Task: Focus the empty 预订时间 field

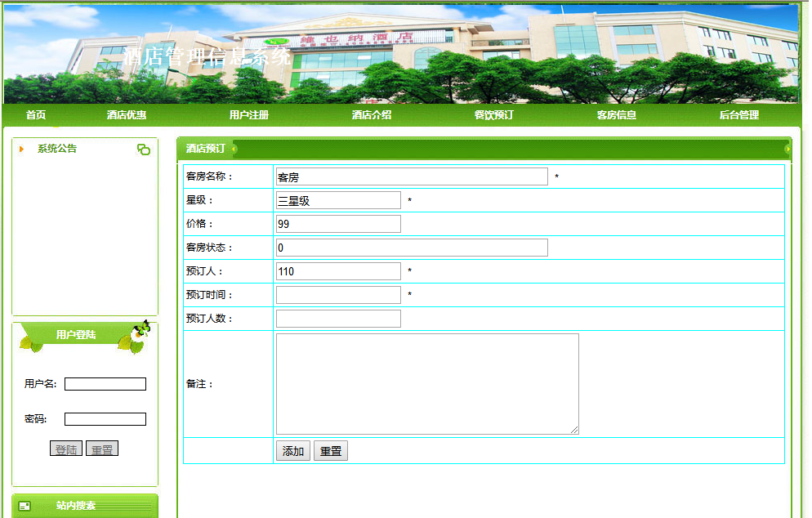Action: click(338, 295)
